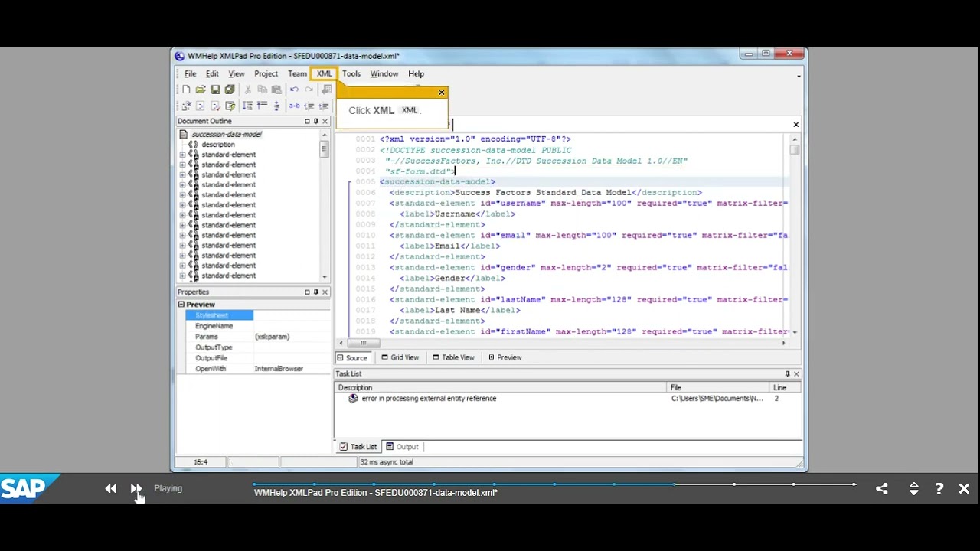Pin the Task List panel

787,373
